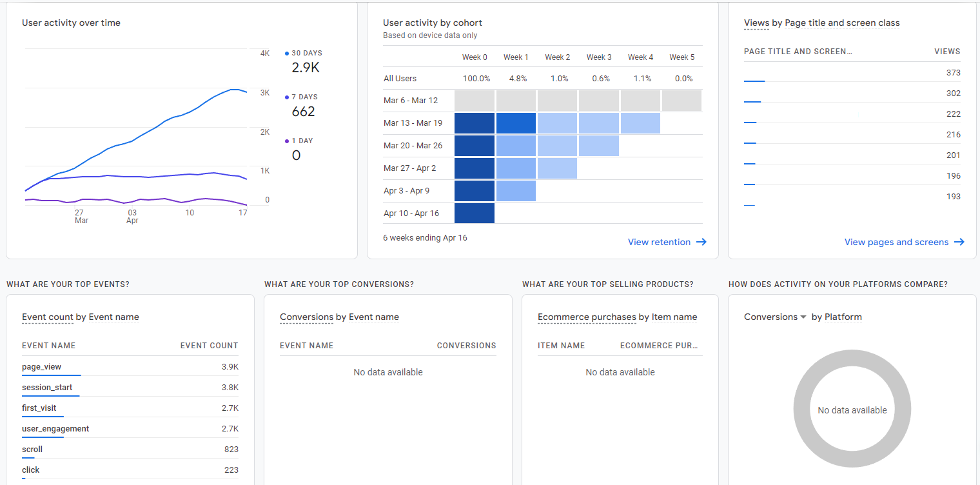The image size is (980, 485).
Task: Open the View pages and screens link
Action: click(905, 242)
